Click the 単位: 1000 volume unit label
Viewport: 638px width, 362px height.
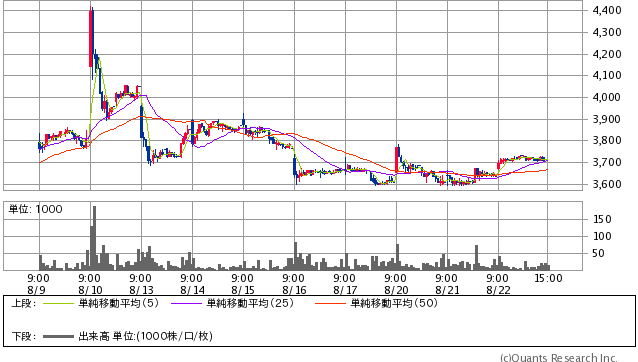tap(36, 209)
